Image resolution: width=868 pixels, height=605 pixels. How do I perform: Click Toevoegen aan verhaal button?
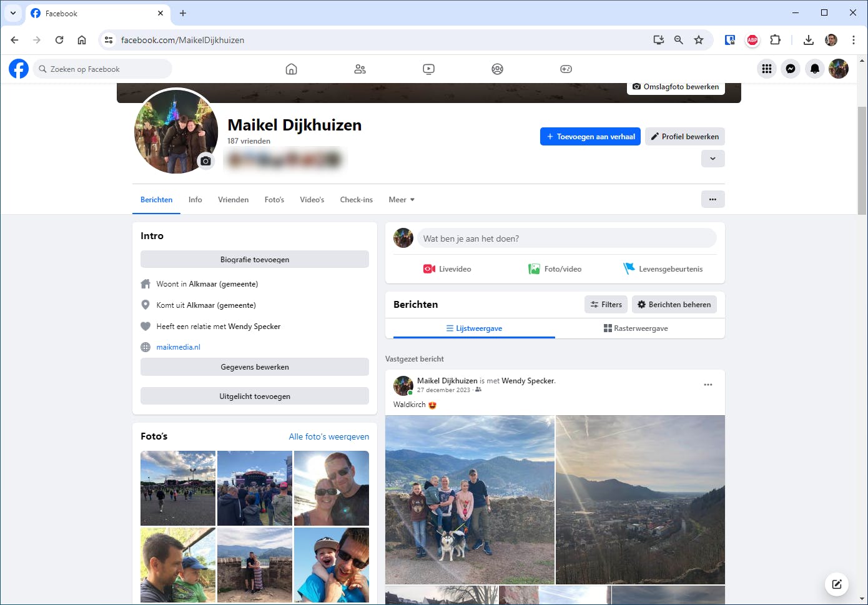pos(590,137)
